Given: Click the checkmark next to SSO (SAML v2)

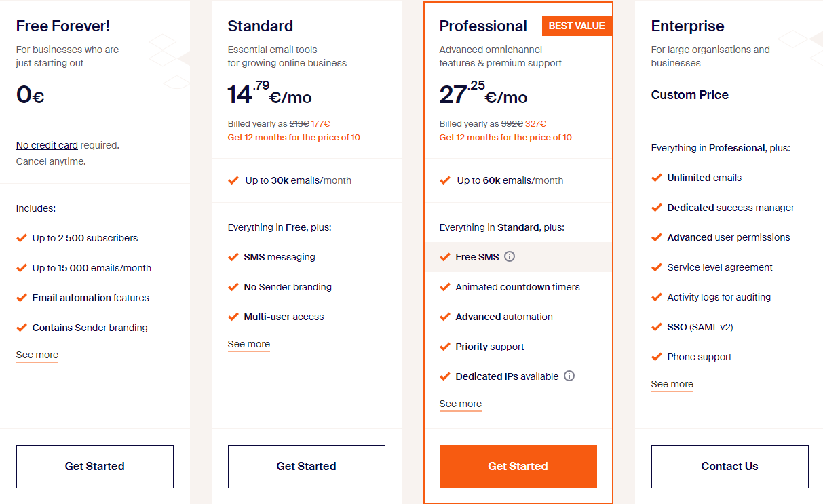Looking at the screenshot, I should [657, 327].
